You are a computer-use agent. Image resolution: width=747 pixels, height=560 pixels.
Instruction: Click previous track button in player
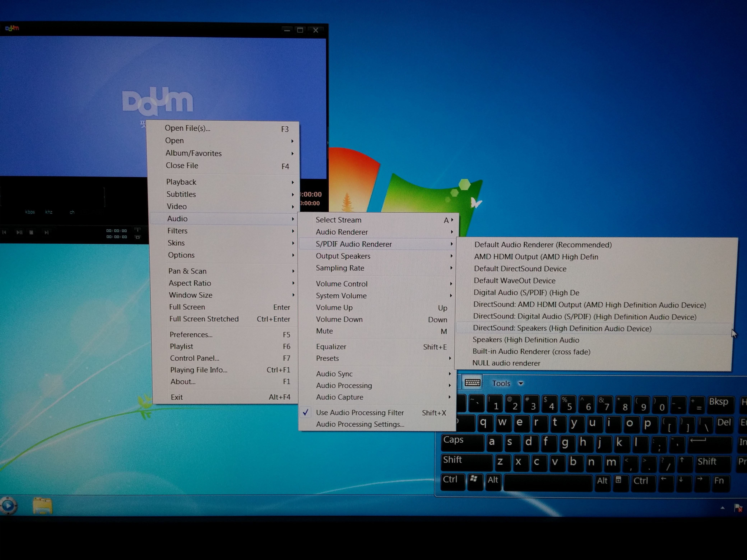[x=4, y=232]
